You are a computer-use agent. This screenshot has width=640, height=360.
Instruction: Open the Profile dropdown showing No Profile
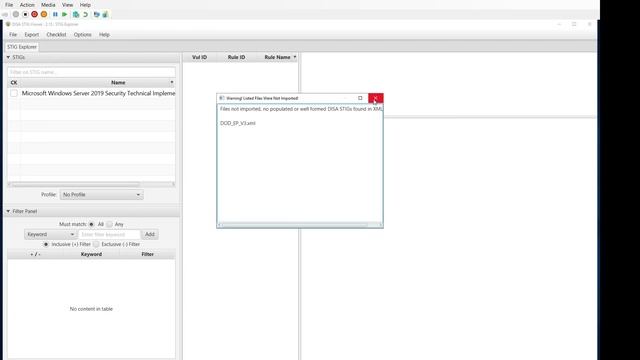point(101,195)
